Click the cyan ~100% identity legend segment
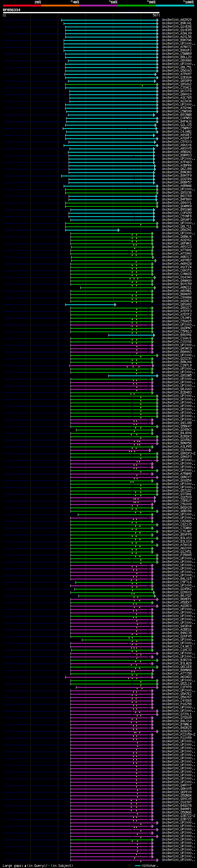The image size is (197, 868). tap(175, 6)
